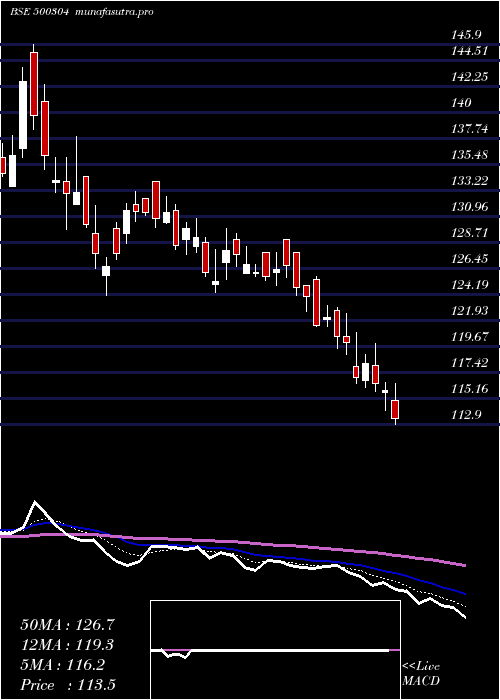Click the 5MA : 116.2 readout
Image resolution: width=500 pixels, height=700 pixels.
pyautogui.click(x=62, y=665)
